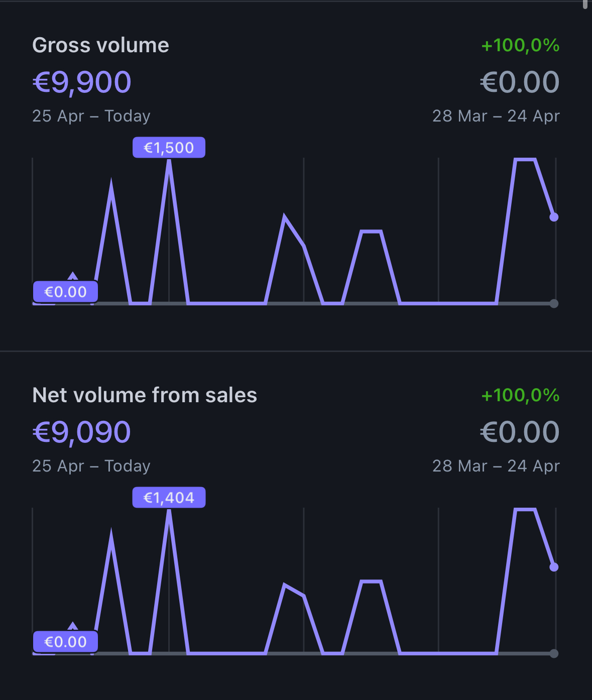
Task: Select the gray baseline endpoint dot in Net volume chart
Action: 554,653
